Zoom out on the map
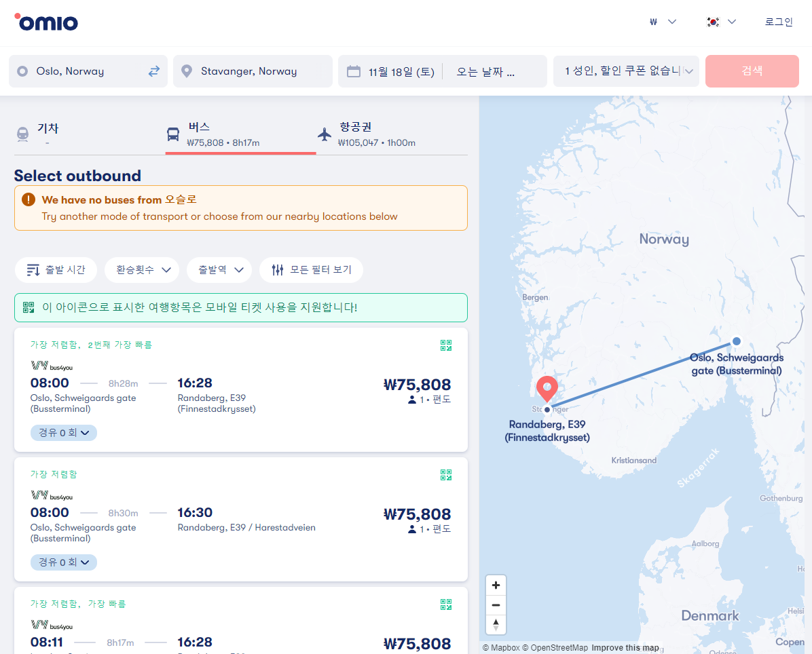Viewport: 812px width, 654px height. click(x=496, y=605)
